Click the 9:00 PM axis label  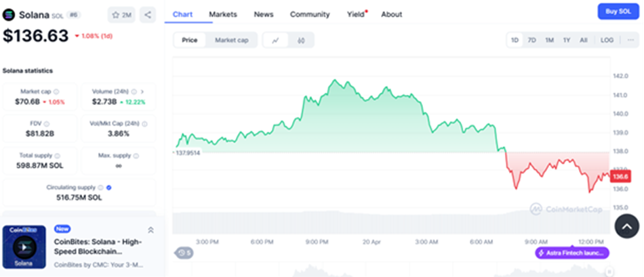point(317,242)
